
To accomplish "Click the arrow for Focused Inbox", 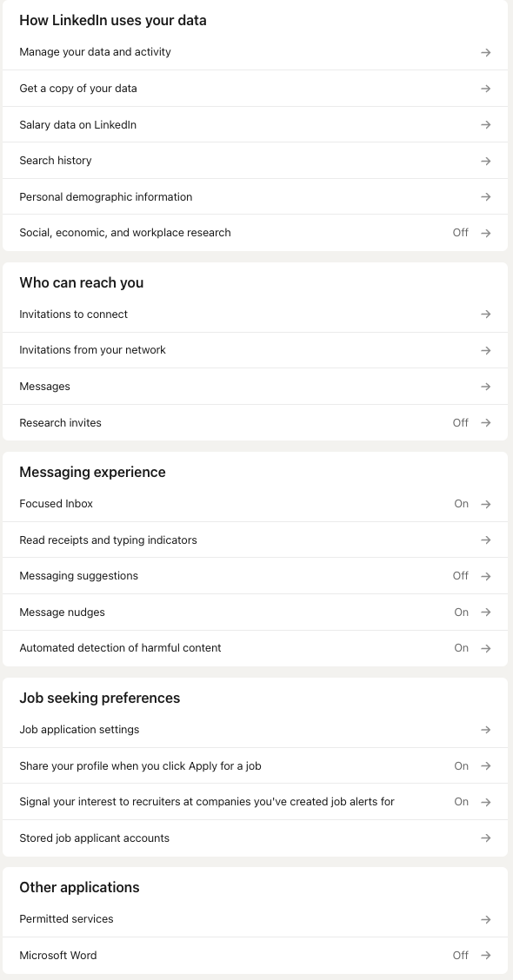I will pos(485,503).
